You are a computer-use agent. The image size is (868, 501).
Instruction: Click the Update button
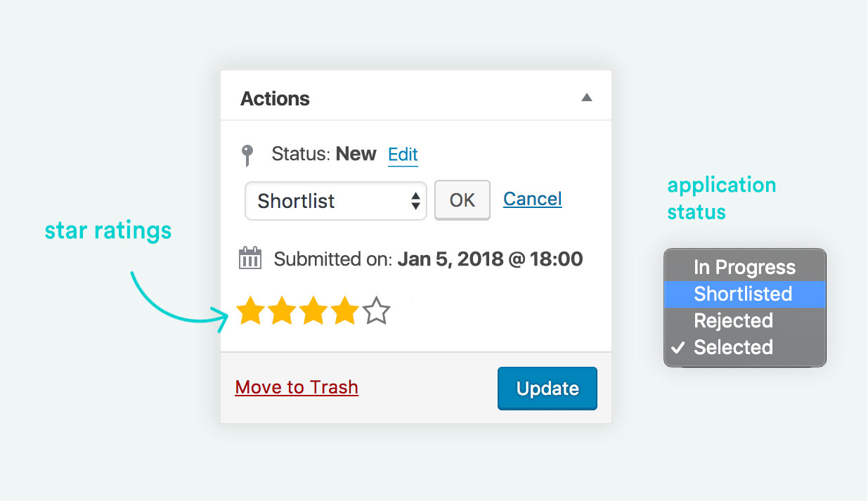[x=548, y=389]
